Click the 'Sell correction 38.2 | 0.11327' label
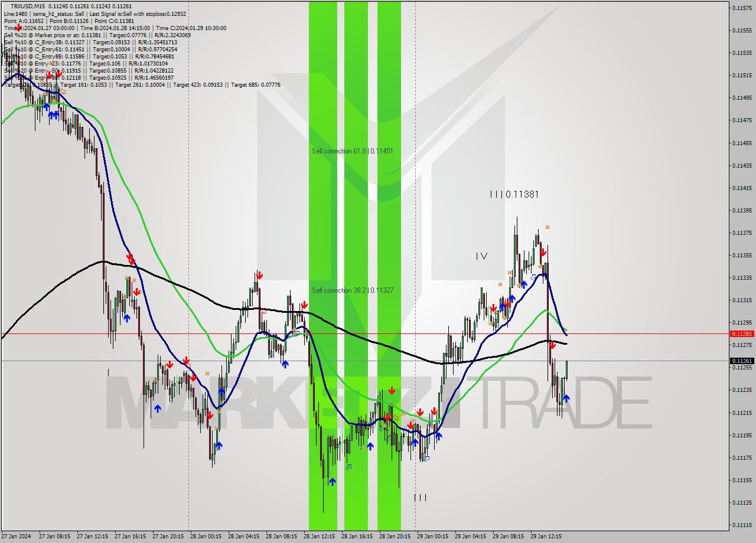 pyautogui.click(x=353, y=290)
